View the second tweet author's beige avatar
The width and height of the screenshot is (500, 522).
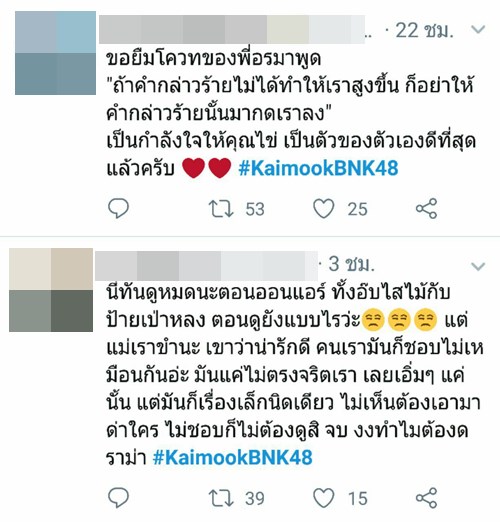click(51, 290)
